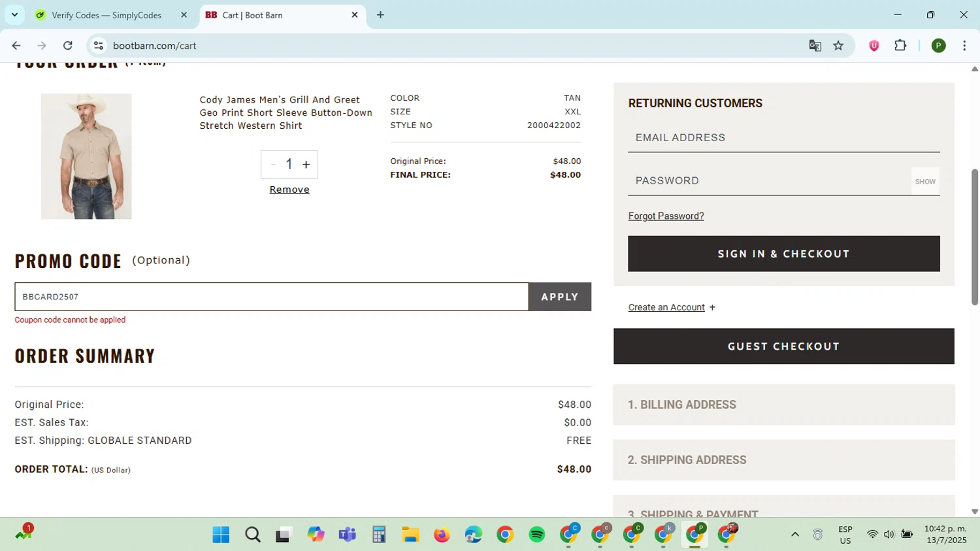Proceed with Guest Checkout

784,346
